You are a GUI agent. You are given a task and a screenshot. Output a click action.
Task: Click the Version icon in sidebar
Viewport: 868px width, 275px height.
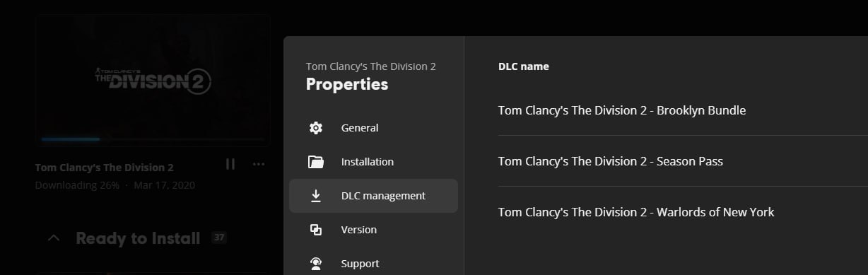pyautogui.click(x=316, y=230)
